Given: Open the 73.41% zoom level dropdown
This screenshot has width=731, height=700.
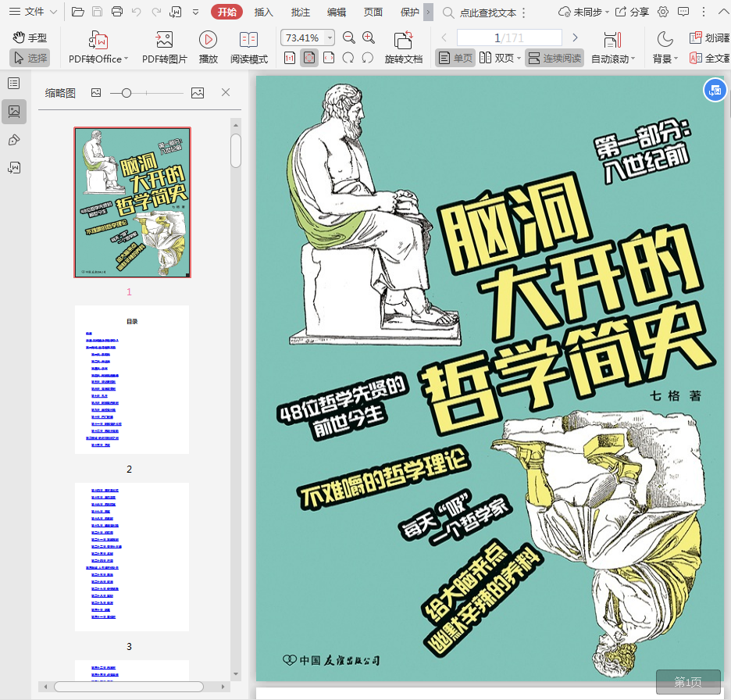Looking at the screenshot, I should click(x=330, y=37).
